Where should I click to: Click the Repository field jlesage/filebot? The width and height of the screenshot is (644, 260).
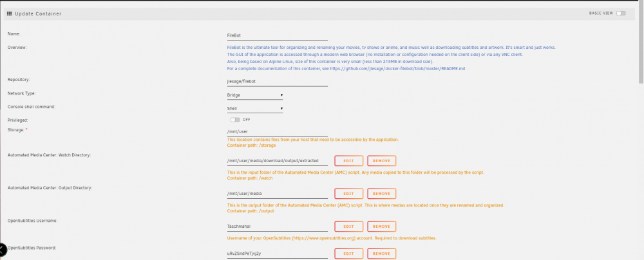point(277,82)
